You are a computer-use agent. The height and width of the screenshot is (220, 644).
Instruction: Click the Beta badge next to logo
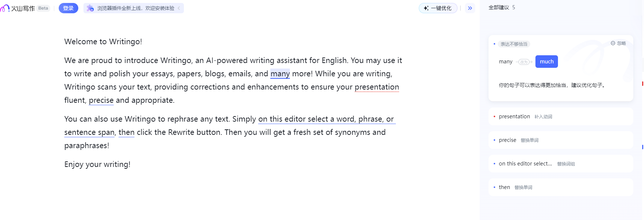(x=43, y=8)
